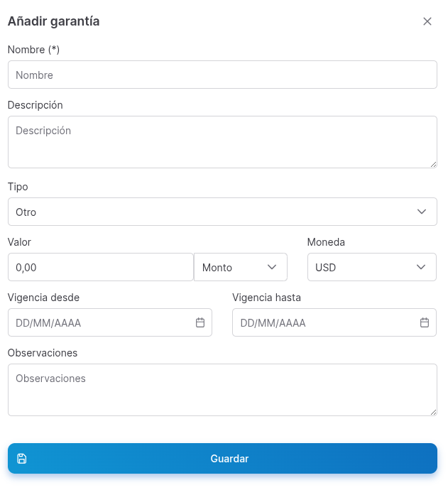Click the Moneda label text
Image resolution: width=448 pixels, height=490 pixels.
pyautogui.click(x=326, y=242)
